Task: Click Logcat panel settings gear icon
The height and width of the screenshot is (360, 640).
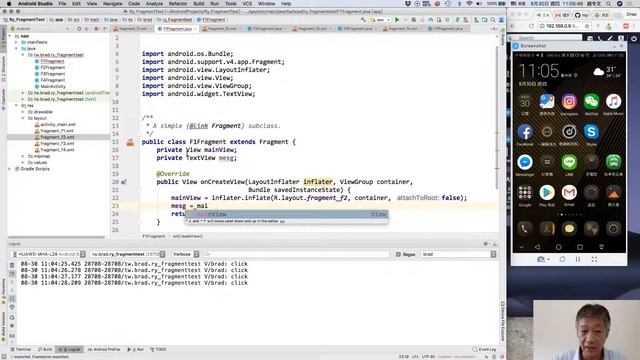Action: (x=486, y=244)
